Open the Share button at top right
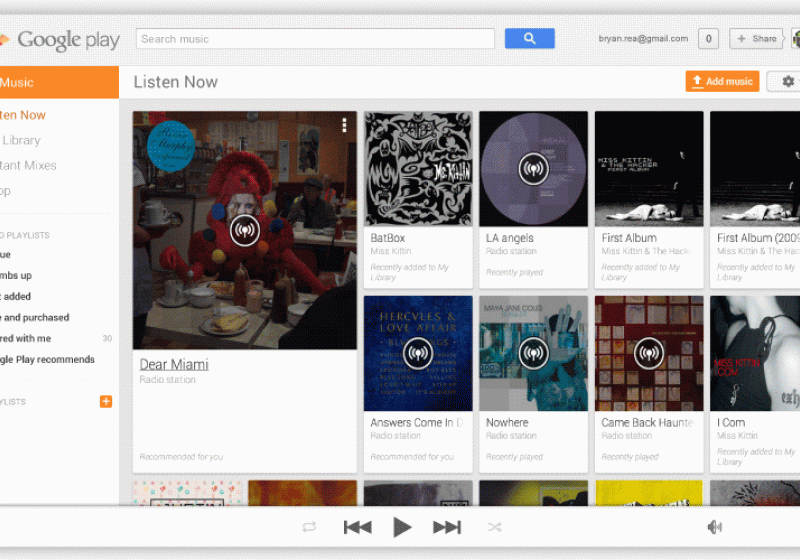This screenshot has width=800, height=560. coord(757,39)
